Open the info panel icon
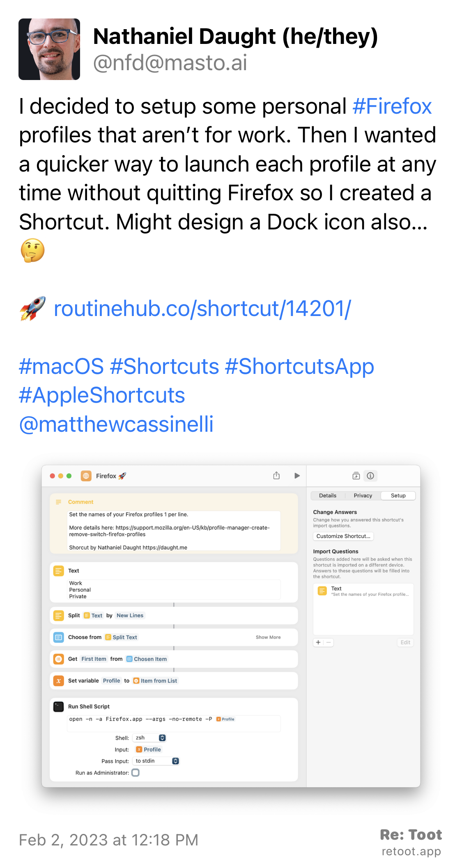Screen dimensions: 462x868 370,476
